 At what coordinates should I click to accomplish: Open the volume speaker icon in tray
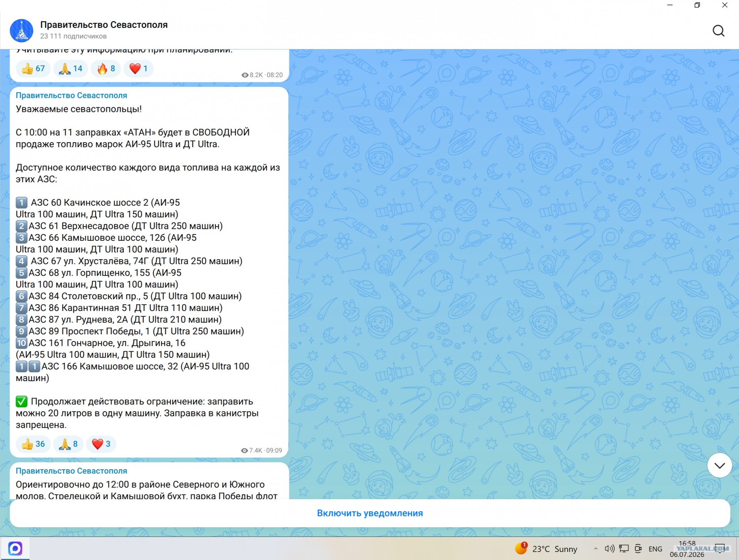click(610, 549)
